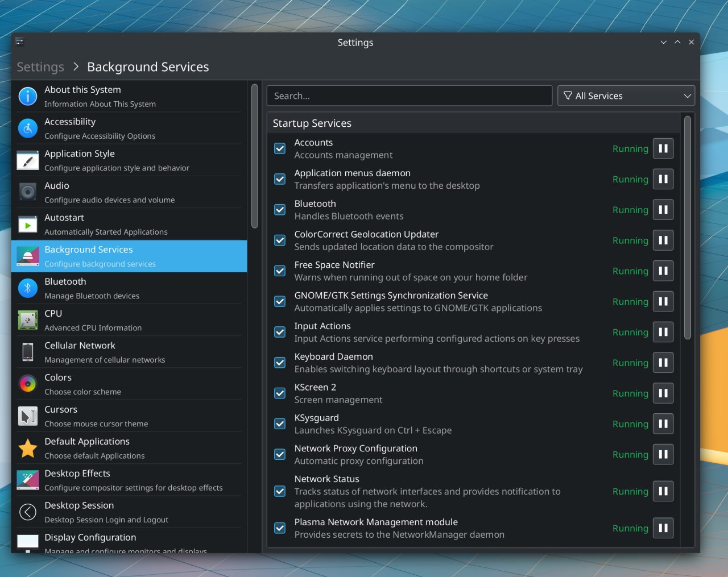The width and height of the screenshot is (728, 577).
Task: Click the services list scrollbar
Action: coord(688,227)
